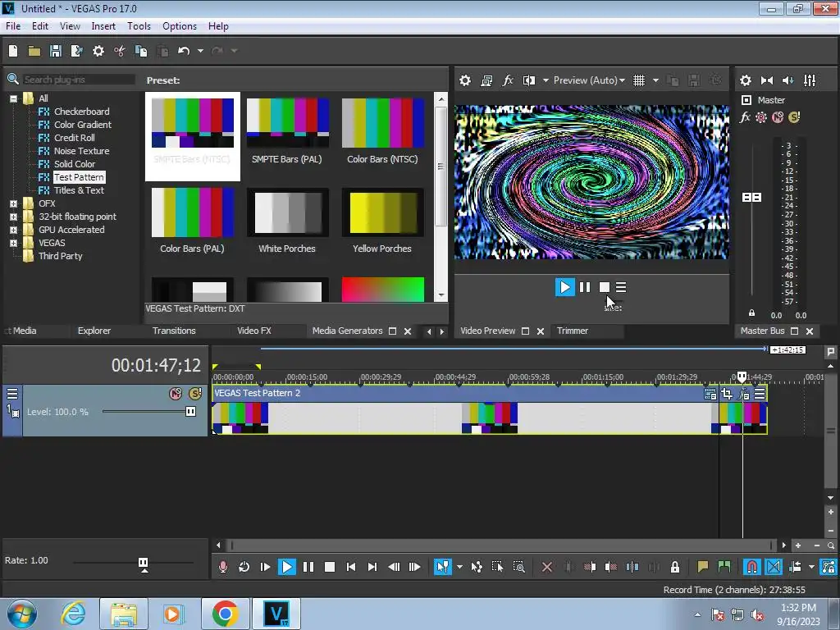
Task: Toggle Mute on Master bus
Action: [778, 116]
